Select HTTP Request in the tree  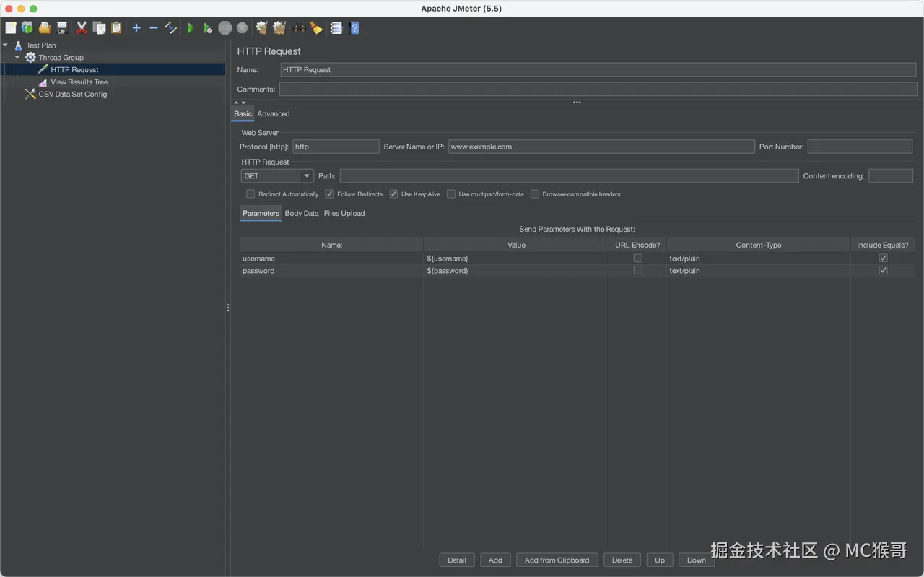pos(74,70)
